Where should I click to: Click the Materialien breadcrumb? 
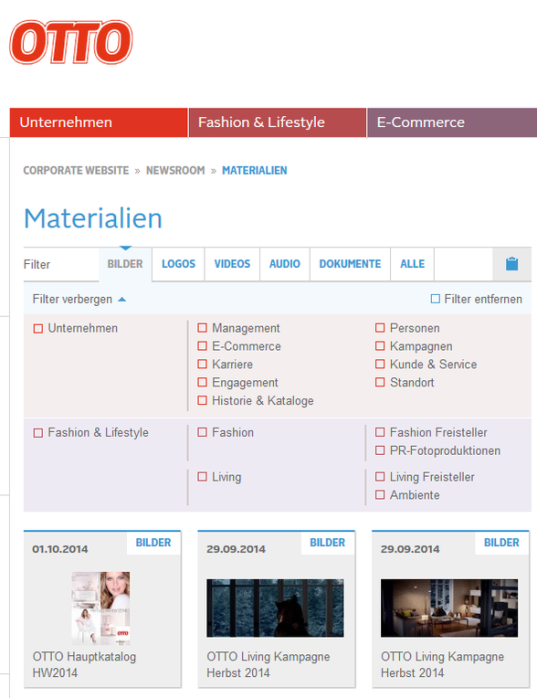click(x=254, y=170)
